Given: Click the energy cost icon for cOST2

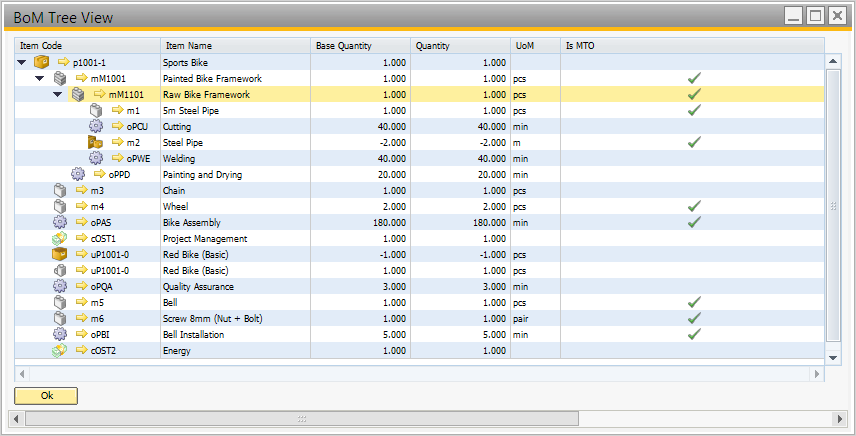Looking at the screenshot, I should (59, 350).
